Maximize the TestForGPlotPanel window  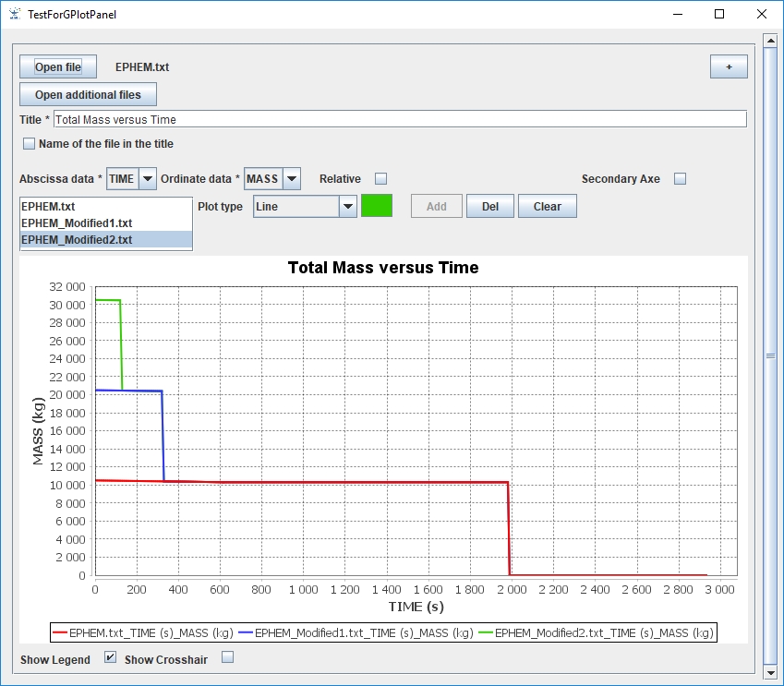click(x=719, y=15)
